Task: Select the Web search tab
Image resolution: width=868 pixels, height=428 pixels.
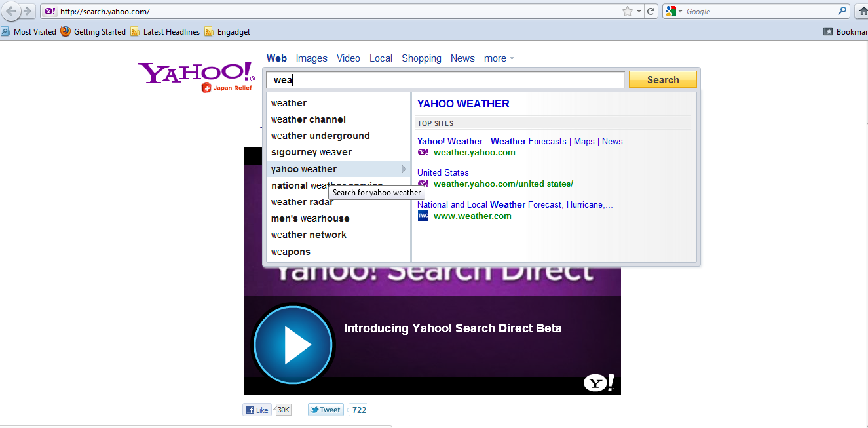Action: [x=276, y=58]
